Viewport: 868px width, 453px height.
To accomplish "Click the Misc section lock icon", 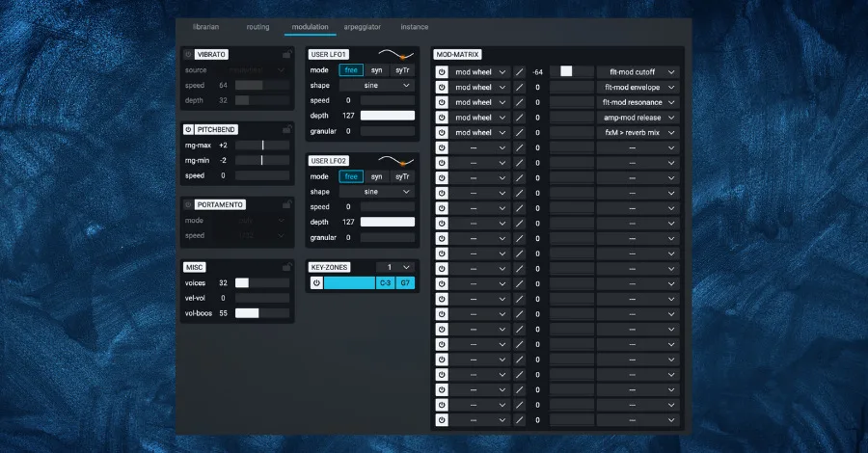I will coord(286,267).
